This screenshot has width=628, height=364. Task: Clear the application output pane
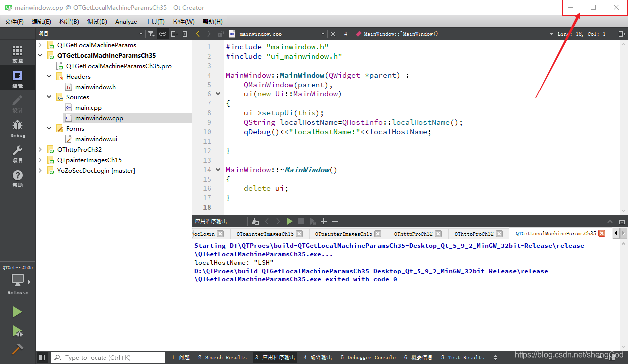click(x=255, y=221)
